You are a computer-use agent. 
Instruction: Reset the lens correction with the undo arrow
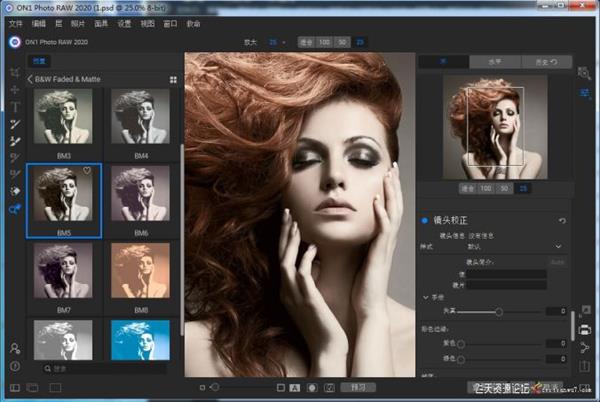pyautogui.click(x=561, y=220)
